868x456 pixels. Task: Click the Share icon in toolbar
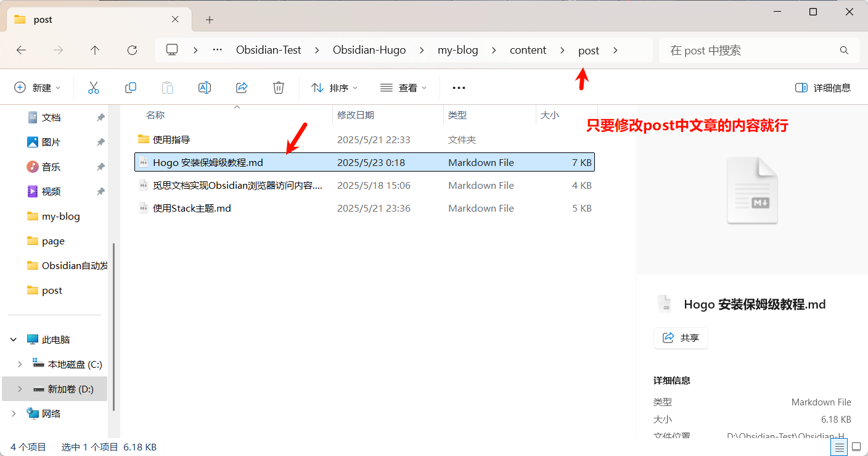(x=242, y=88)
